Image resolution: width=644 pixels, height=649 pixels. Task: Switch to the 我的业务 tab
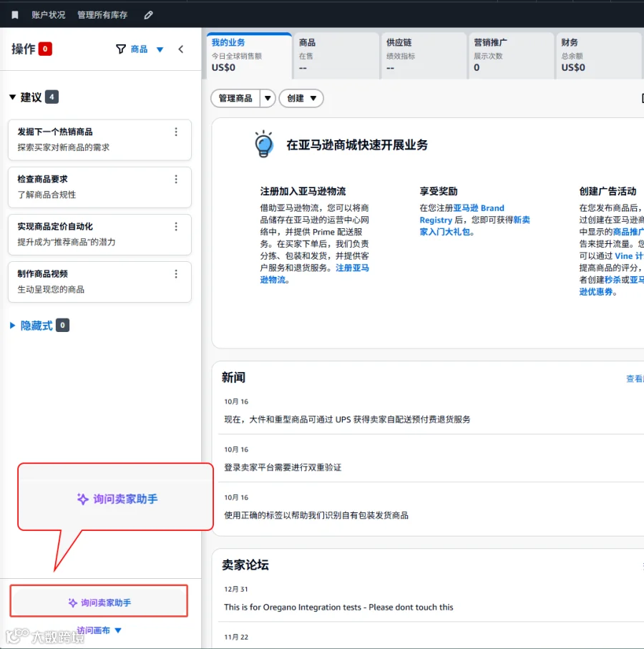(250, 56)
